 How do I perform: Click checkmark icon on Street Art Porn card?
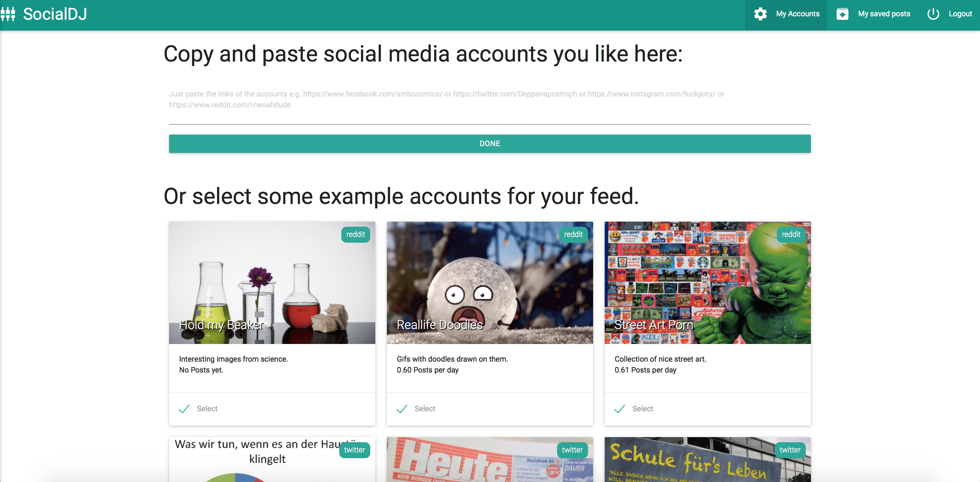tap(619, 409)
